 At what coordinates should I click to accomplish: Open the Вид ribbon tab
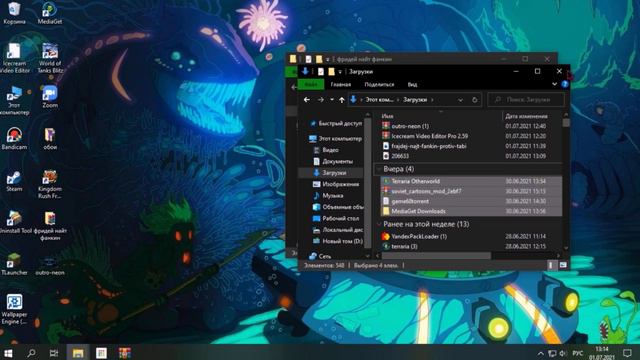click(x=412, y=84)
